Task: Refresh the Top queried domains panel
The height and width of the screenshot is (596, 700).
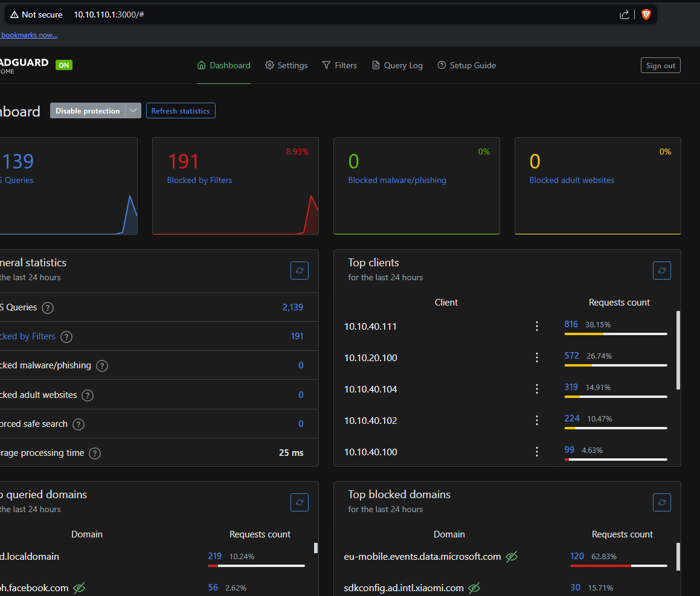Action: pos(299,502)
